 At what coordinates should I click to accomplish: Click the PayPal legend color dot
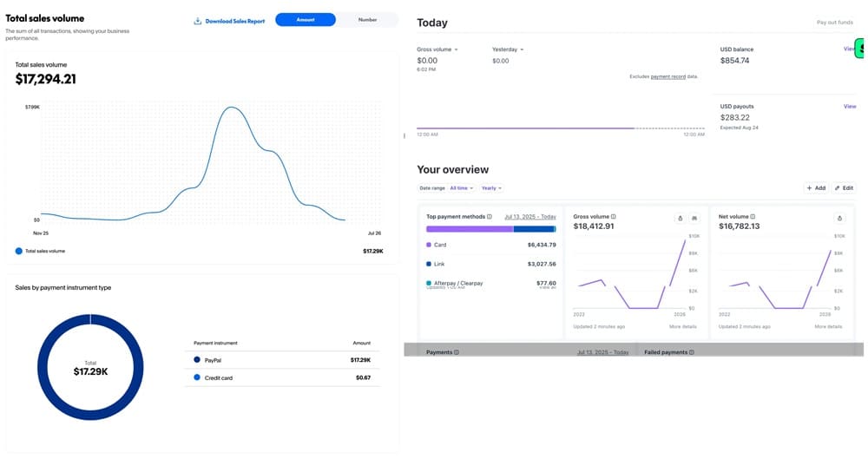(x=196, y=360)
